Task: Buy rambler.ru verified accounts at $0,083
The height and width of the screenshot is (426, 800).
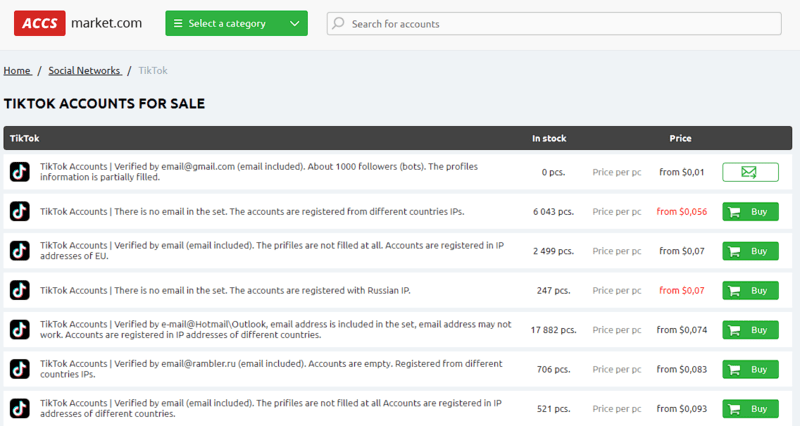Action: (x=751, y=369)
